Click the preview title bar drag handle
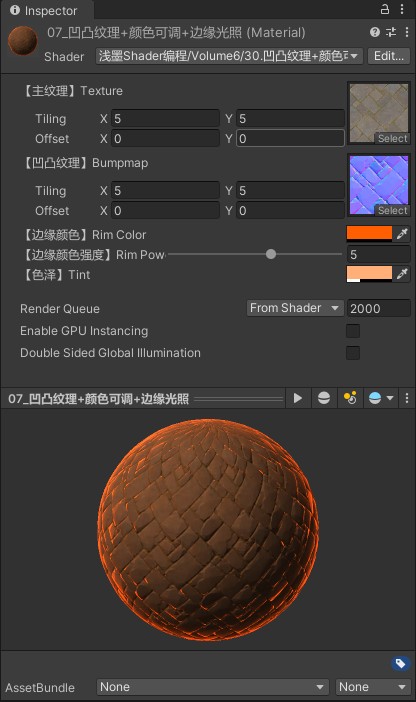The width and height of the screenshot is (416, 702). coord(239,398)
